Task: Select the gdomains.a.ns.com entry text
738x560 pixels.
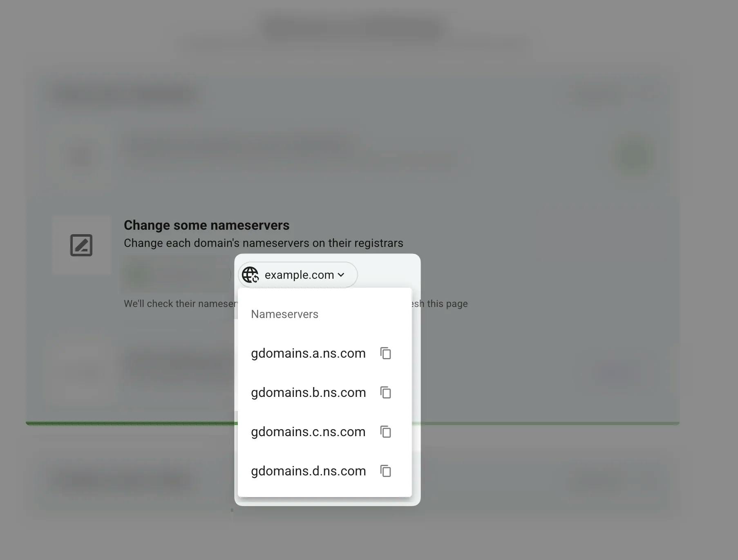Action: [x=308, y=353]
